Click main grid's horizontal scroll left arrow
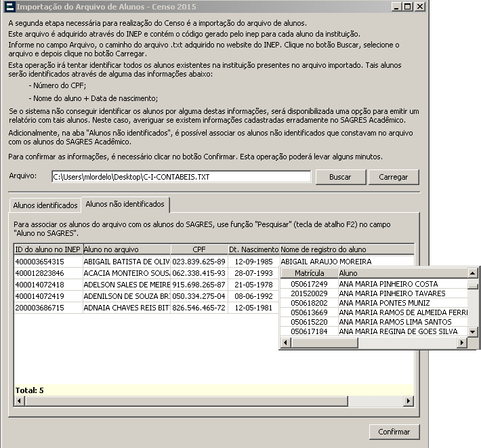481x448 pixels. [19, 401]
